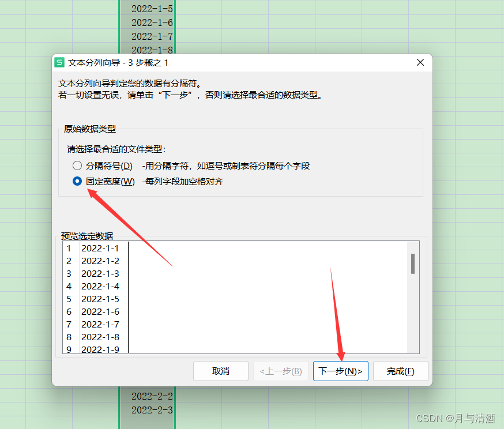Select spreadsheet cell containing 2022-1-7
This screenshot has height=429, width=504.
pyautogui.click(x=147, y=36)
